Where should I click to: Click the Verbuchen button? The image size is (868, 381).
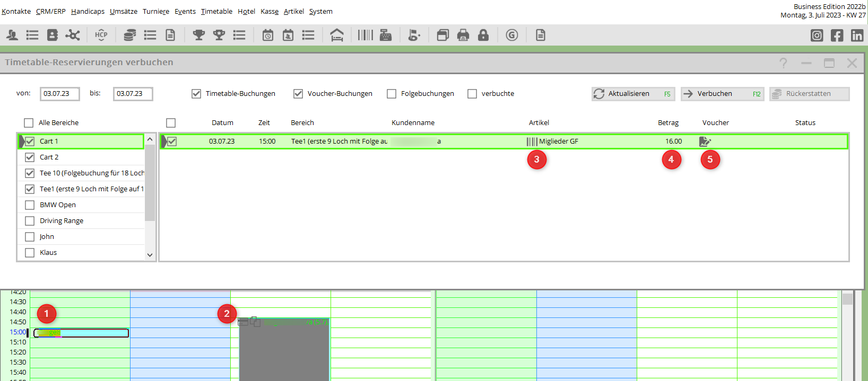[x=722, y=94]
